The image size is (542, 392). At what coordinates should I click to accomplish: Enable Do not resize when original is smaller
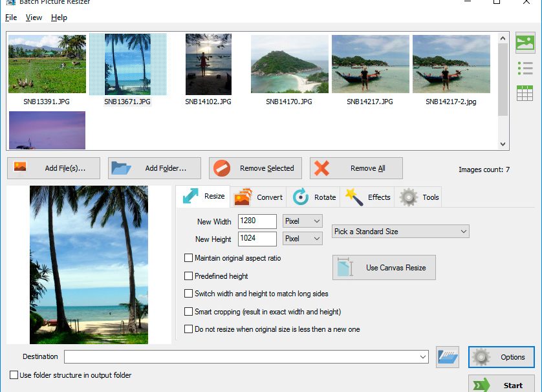188,329
